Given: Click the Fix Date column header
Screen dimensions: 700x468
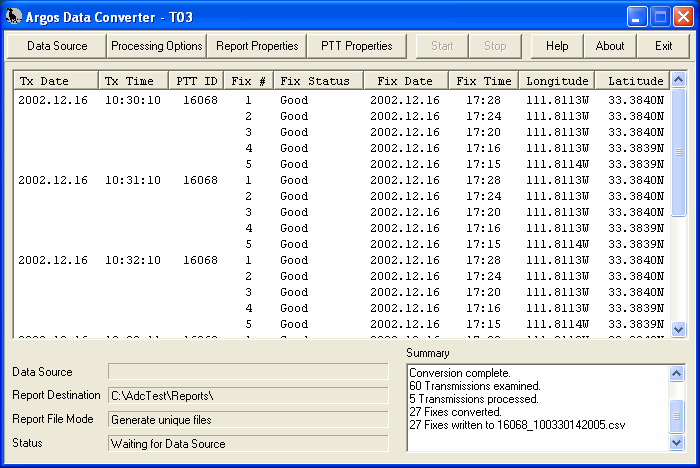Looking at the screenshot, I should pos(406,81).
